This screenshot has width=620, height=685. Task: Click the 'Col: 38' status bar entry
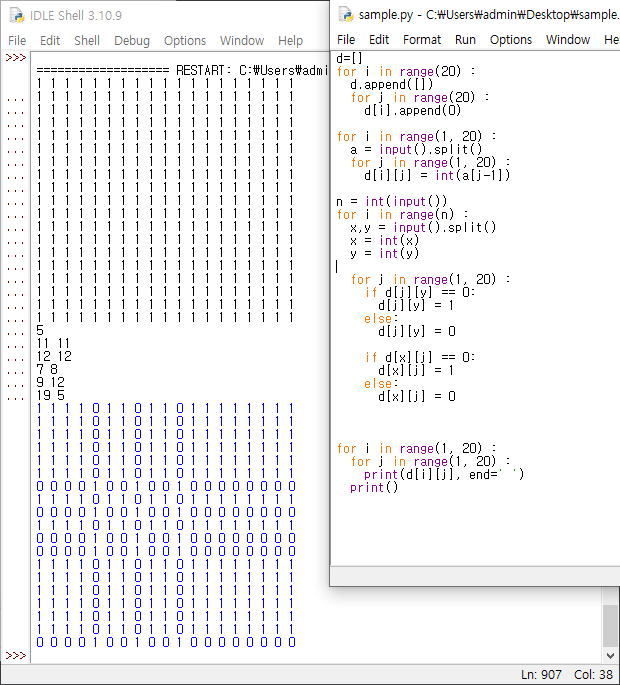coord(593,675)
